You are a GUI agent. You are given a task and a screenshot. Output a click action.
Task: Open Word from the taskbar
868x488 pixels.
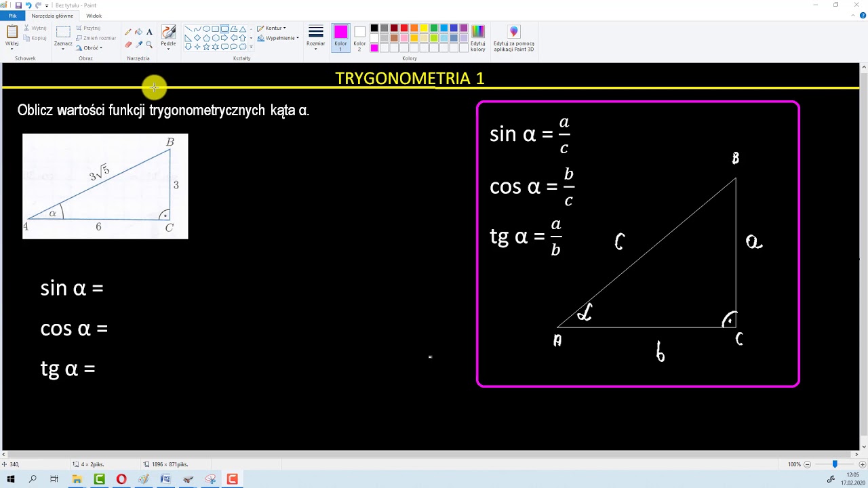[x=165, y=479]
